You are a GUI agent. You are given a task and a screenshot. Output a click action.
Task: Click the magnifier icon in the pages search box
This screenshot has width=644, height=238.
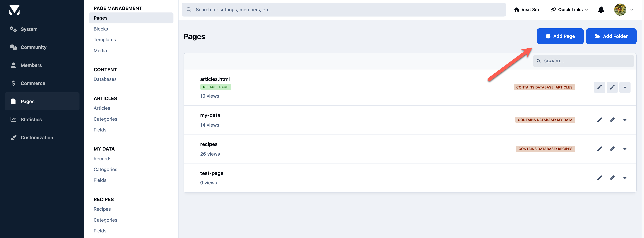(539, 61)
